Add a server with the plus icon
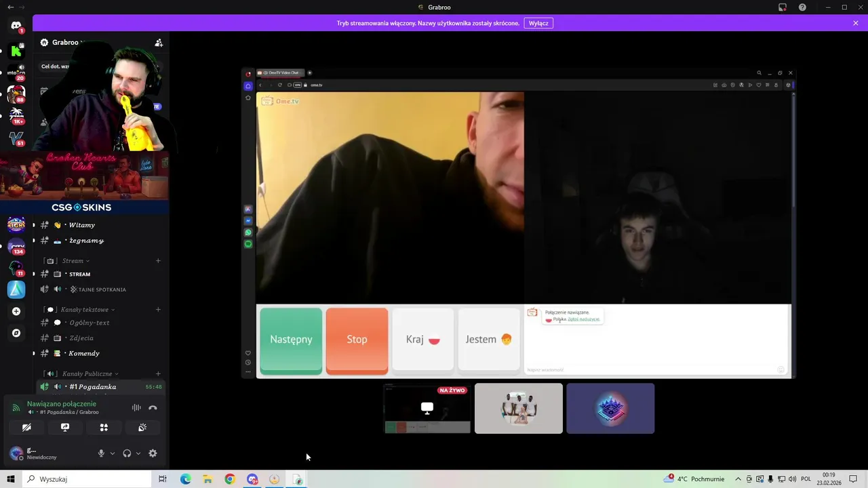Image resolution: width=868 pixels, height=488 pixels. pyautogui.click(x=16, y=311)
